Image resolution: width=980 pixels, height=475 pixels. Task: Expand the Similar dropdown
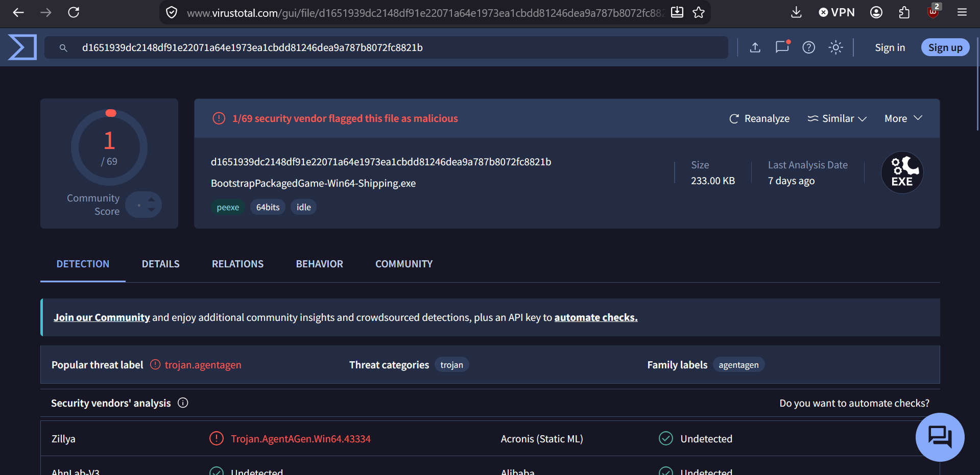[x=837, y=118]
